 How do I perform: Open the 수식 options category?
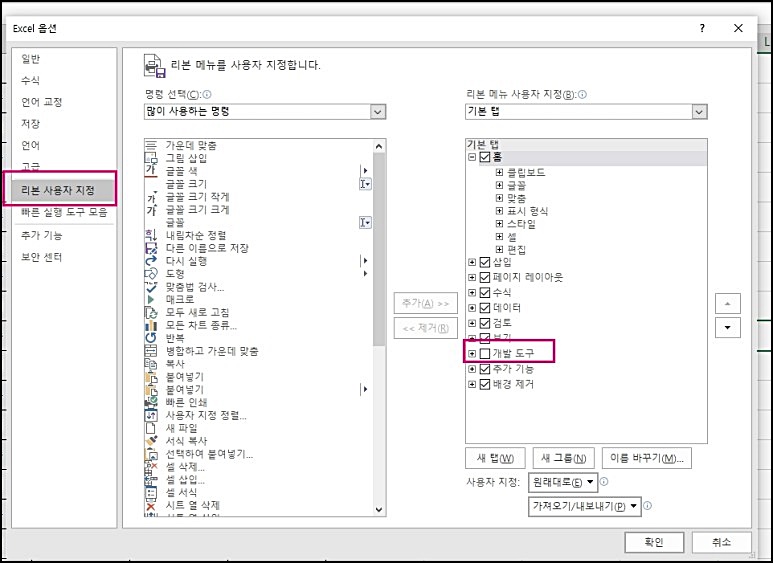pos(31,80)
